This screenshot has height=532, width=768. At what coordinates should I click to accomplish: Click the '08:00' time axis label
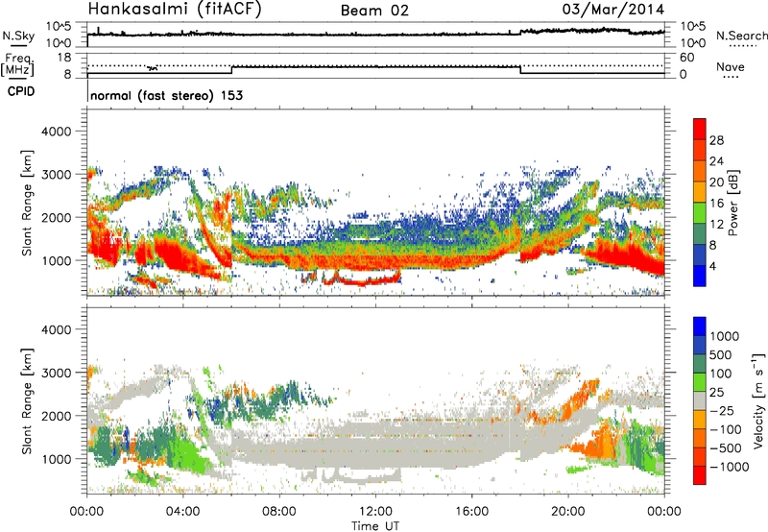pos(279,512)
